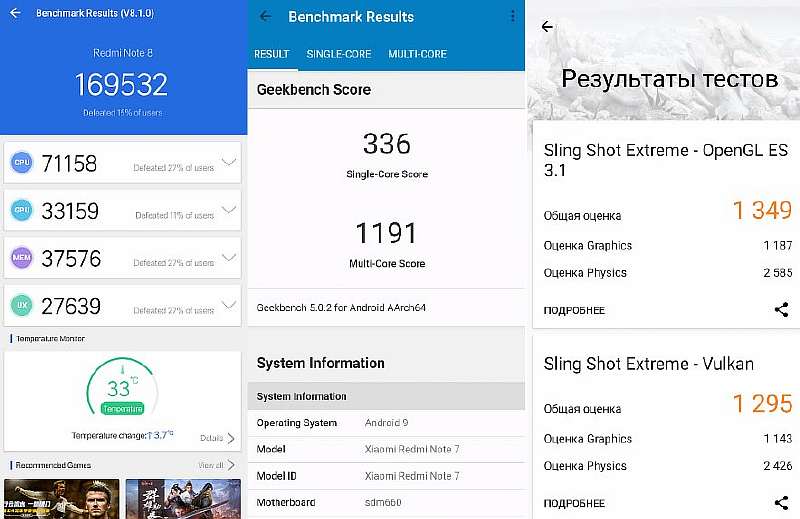
Task: Share the Sling Shot Extreme Vulkan result
Action: click(x=781, y=503)
